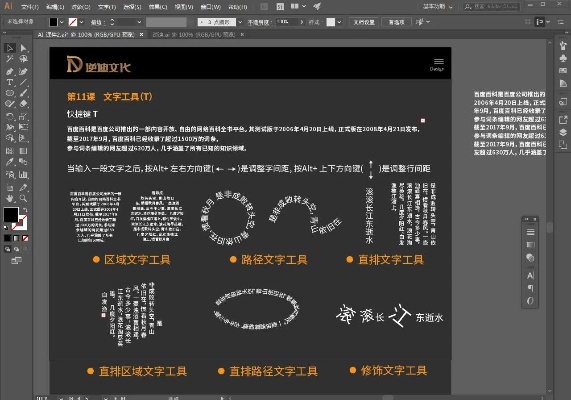Select the Direct Selection tool
Screen dimensions: 571x400
[23, 48]
